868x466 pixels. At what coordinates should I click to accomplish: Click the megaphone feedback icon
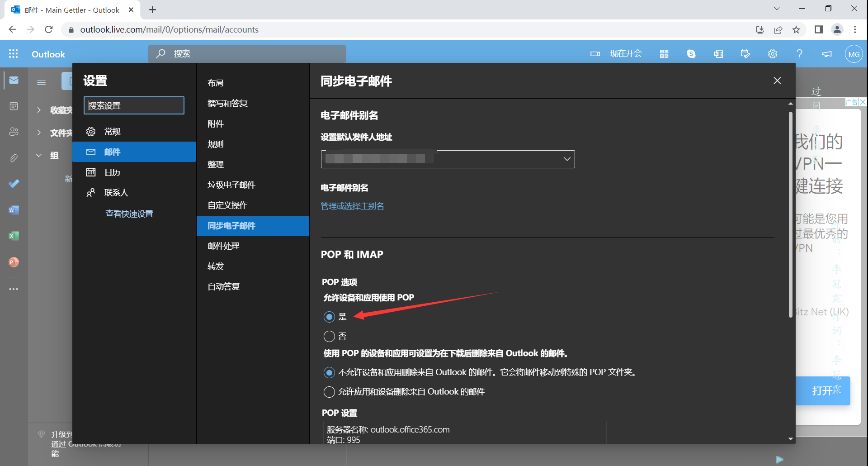click(827, 54)
